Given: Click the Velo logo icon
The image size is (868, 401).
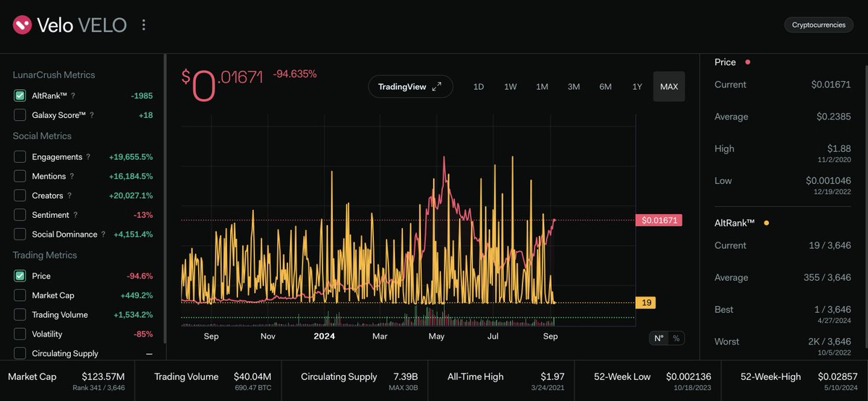Looking at the screenshot, I should (22, 25).
